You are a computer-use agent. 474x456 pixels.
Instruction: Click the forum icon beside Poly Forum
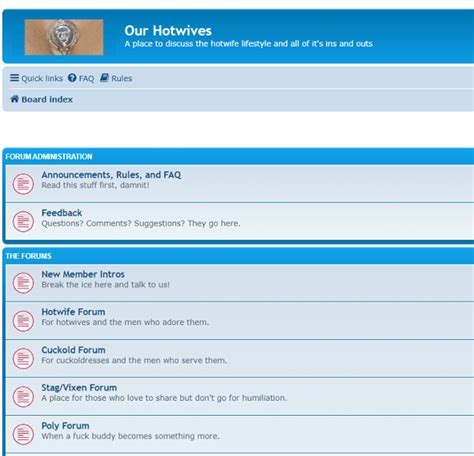click(x=23, y=434)
